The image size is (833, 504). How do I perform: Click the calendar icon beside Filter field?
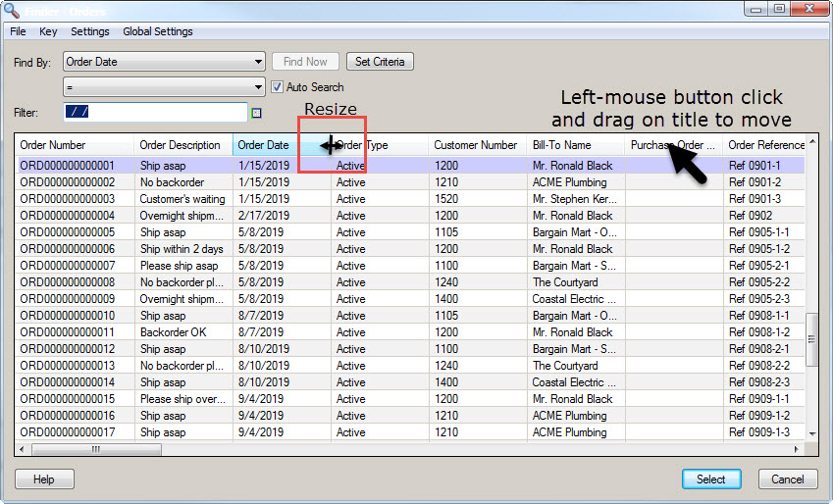(257, 113)
